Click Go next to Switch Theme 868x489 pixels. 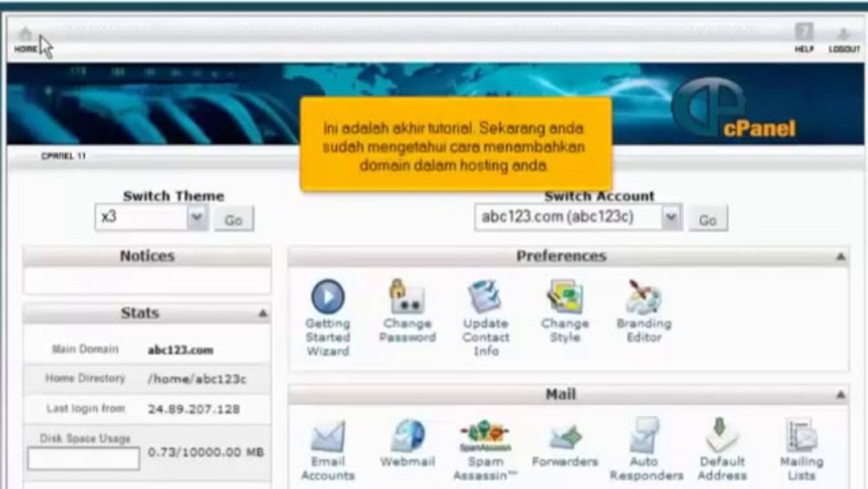[x=233, y=220]
